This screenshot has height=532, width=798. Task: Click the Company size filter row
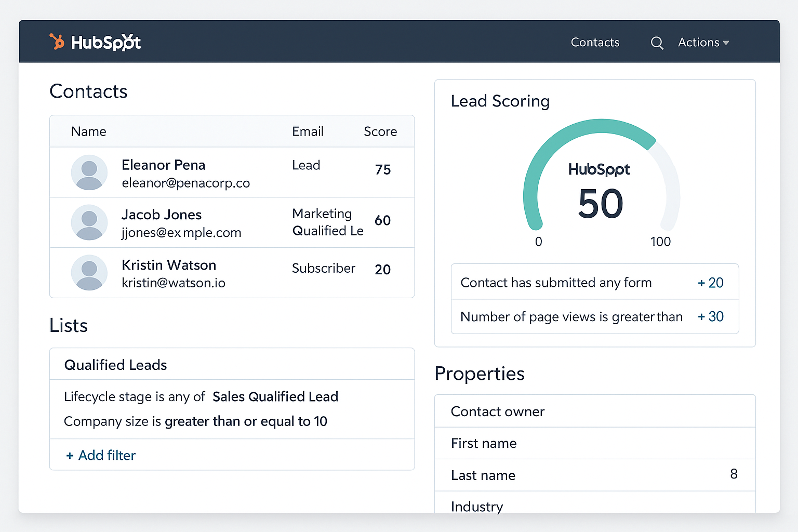(x=195, y=421)
